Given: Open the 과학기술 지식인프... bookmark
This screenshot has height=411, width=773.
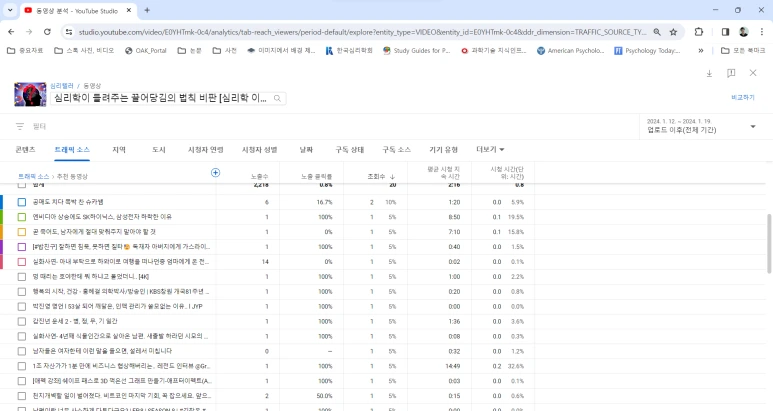Looking at the screenshot, I should (x=493, y=50).
